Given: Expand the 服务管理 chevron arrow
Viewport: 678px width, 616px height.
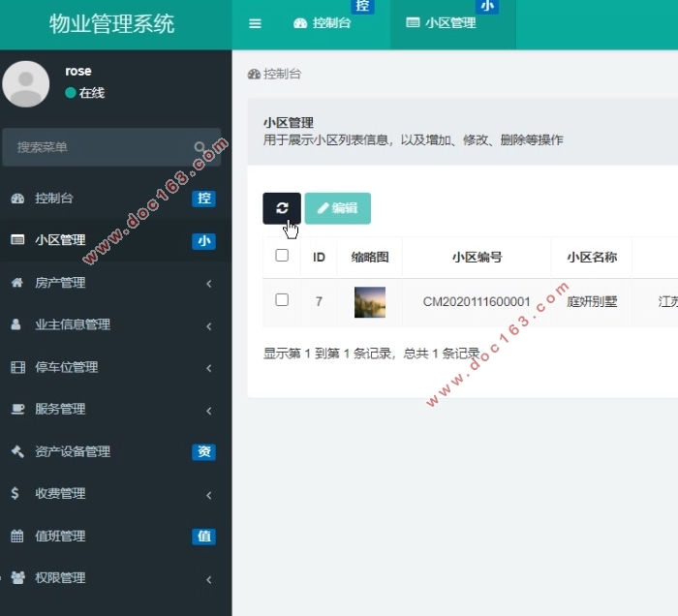Looking at the screenshot, I should 209,411.
